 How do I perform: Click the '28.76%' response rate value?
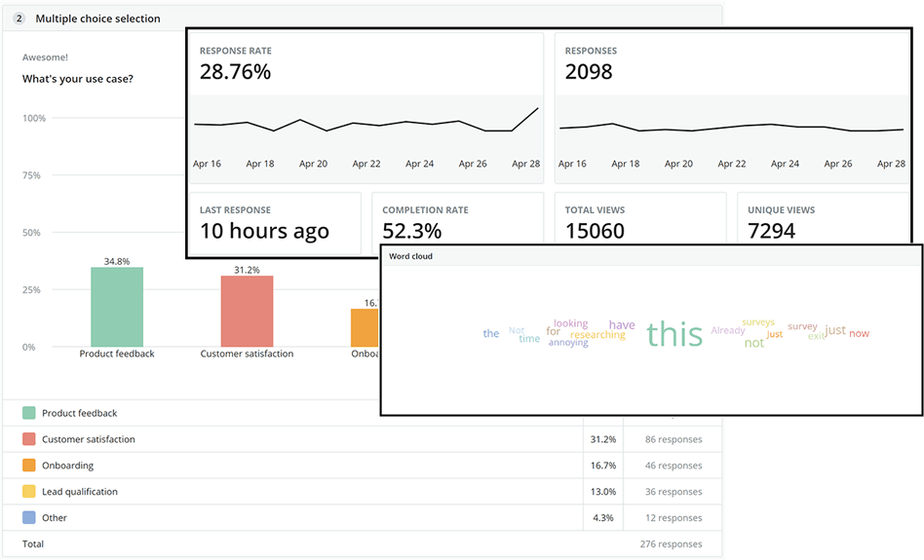pyautogui.click(x=235, y=72)
